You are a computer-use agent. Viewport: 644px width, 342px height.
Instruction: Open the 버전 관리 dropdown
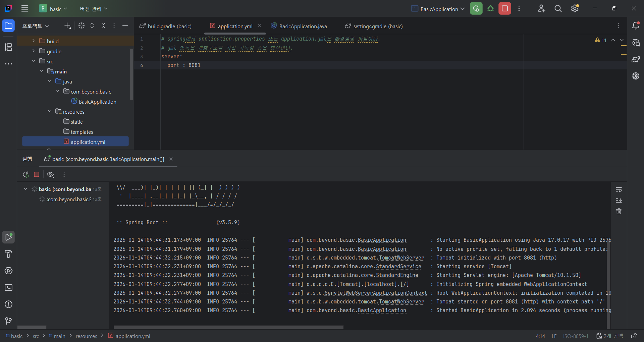(x=94, y=9)
